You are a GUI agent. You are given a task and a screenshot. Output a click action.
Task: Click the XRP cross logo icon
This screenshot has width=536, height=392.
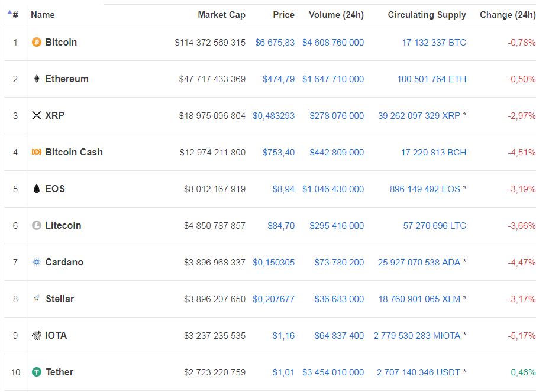click(x=37, y=115)
